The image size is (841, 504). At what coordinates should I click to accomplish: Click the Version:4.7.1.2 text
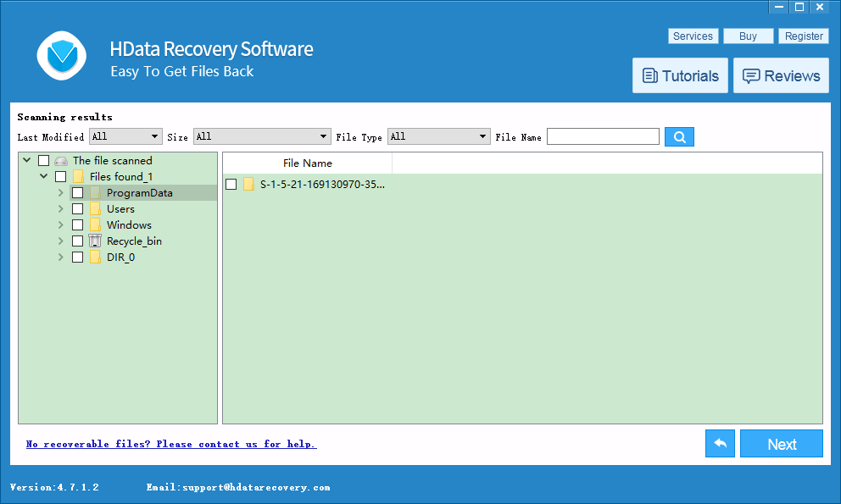pyautogui.click(x=54, y=487)
